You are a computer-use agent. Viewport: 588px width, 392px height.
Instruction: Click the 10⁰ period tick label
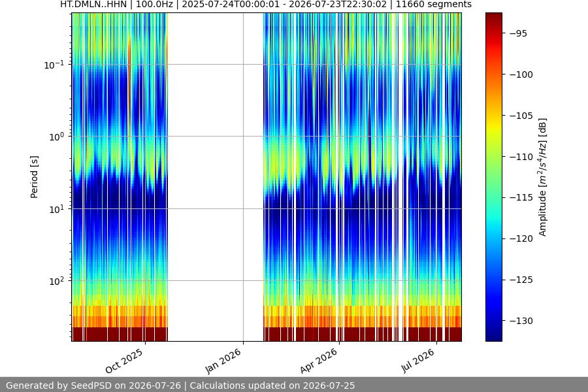coord(57,137)
